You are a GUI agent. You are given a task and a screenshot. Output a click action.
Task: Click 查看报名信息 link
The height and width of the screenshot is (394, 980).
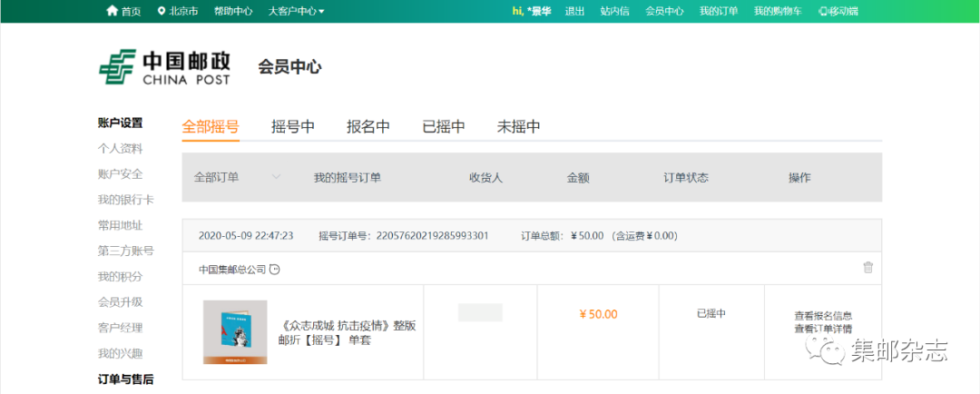coord(823,316)
